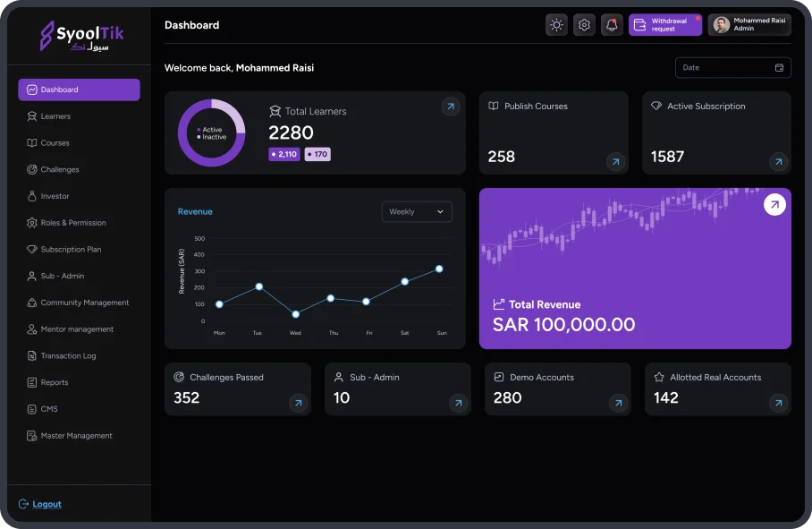Open Publish Courses arrow icon
Image resolution: width=812 pixels, height=529 pixels.
click(615, 162)
